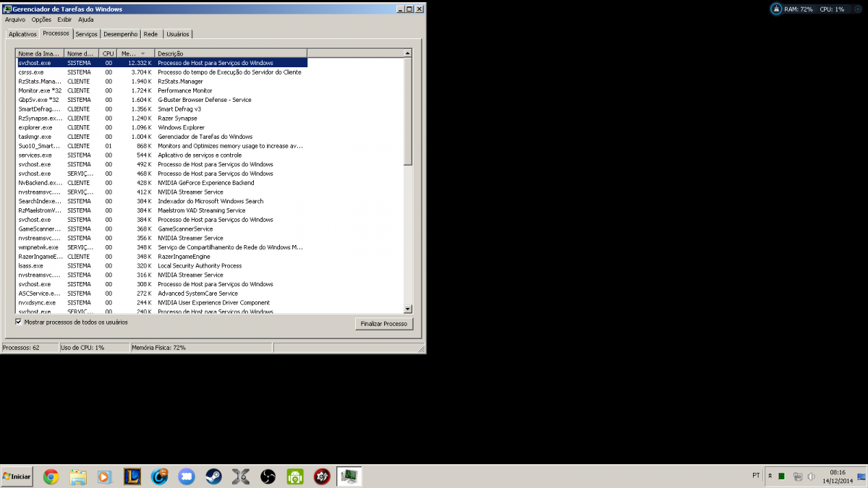Screen dimensions: 868x488
Task: Select the csrss.exe process row
Action: pyautogui.click(x=162, y=72)
